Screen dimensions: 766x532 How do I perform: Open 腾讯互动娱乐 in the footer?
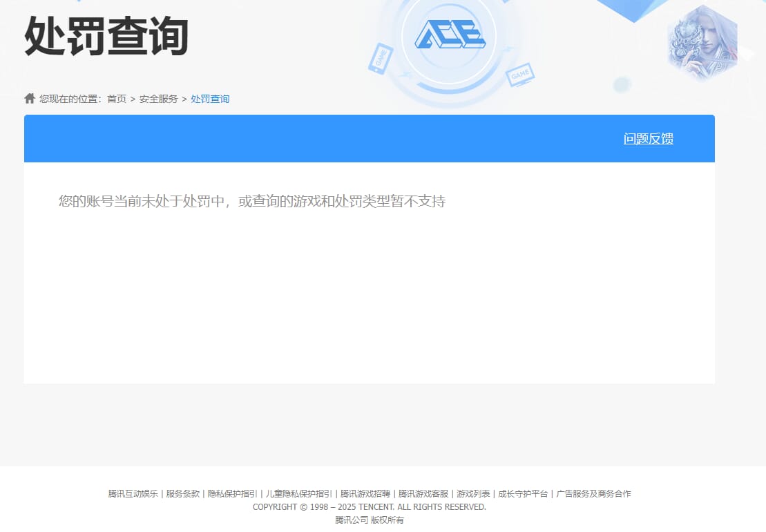(x=133, y=494)
